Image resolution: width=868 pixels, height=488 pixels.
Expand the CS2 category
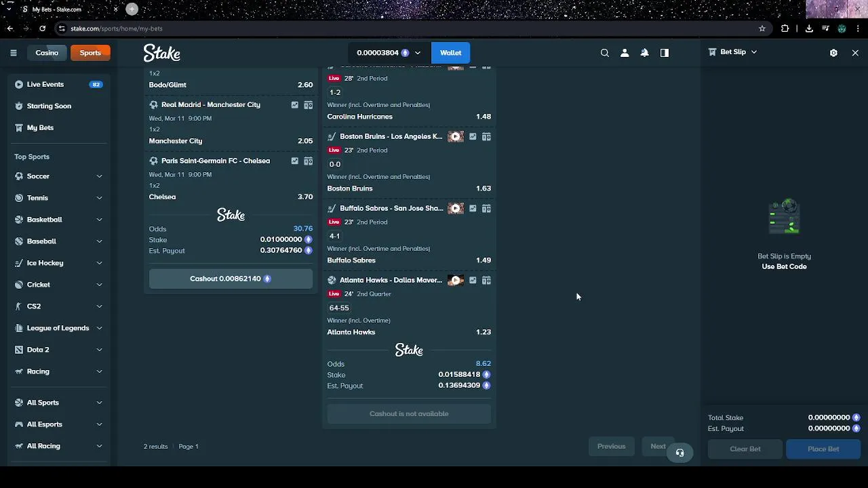(99, 306)
